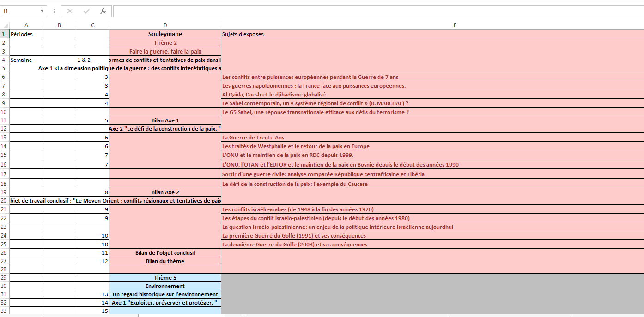644x317 pixels.
Task: Select 'L'ONU, l'OTAN et l'EUFOR' Bosnie cell
Action: coord(432,165)
